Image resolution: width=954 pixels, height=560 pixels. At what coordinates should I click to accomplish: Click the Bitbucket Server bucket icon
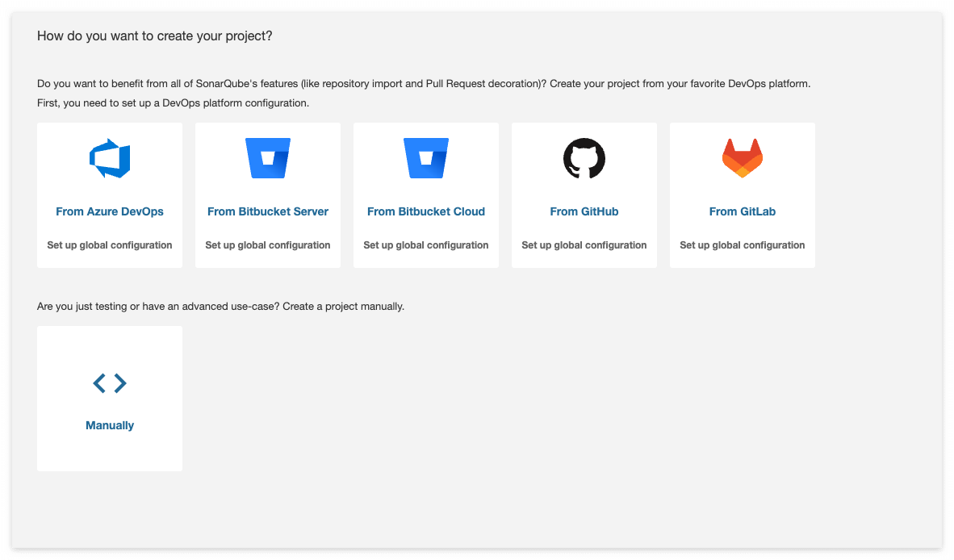[x=268, y=158]
